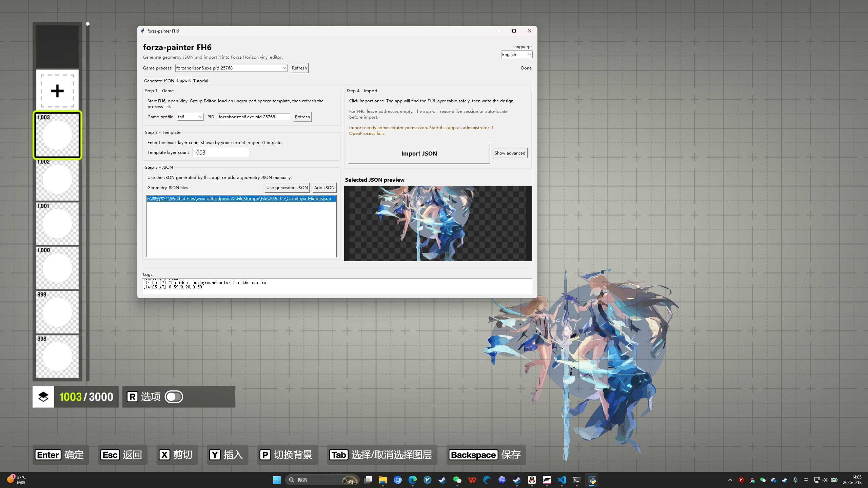Viewport: 868px width, 488px height.
Task: Toggle the 选项 options switch
Action: click(x=174, y=396)
